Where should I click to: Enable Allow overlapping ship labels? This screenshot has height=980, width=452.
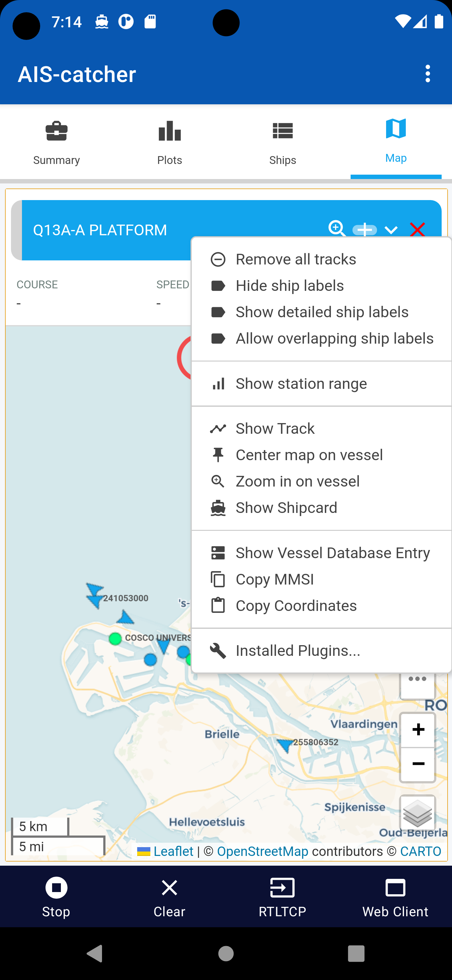pyautogui.click(x=334, y=338)
